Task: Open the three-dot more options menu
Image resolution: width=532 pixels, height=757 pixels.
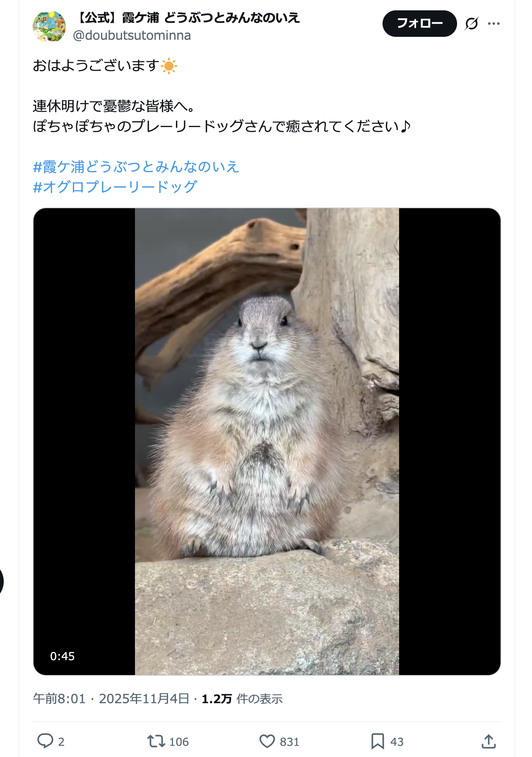Action: pos(493,24)
